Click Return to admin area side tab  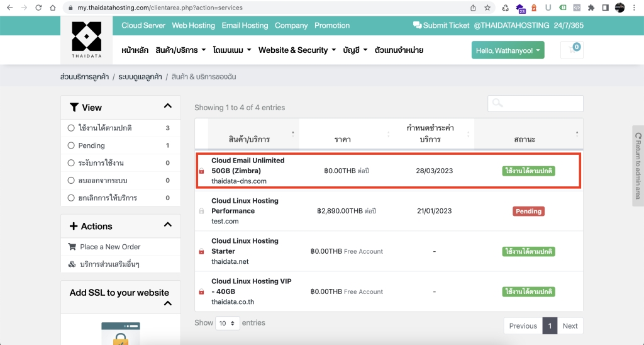pos(638,166)
